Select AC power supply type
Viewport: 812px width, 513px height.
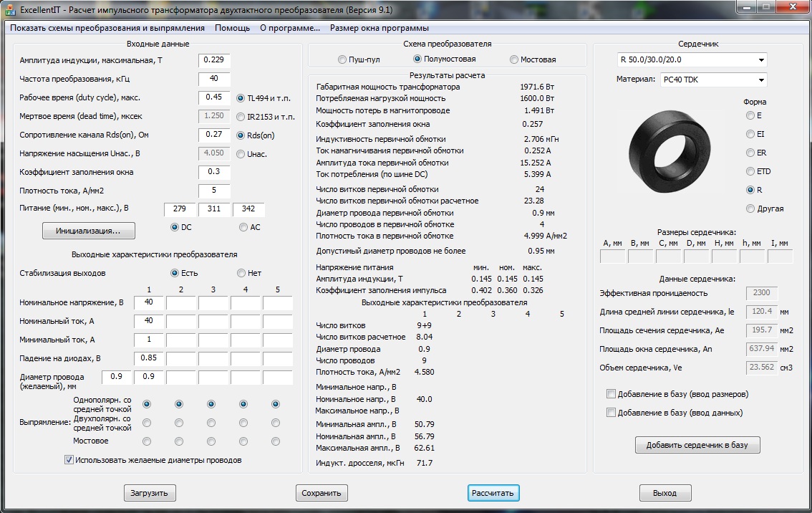pos(243,227)
